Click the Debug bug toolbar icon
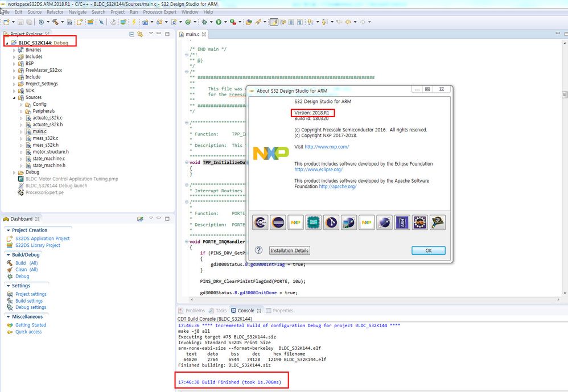 click(204, 22)
